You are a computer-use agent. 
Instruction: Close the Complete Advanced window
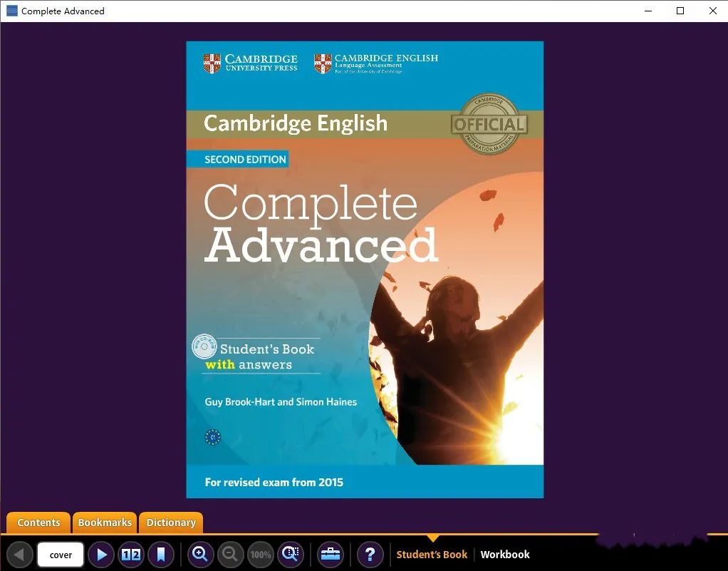(712, 11)
